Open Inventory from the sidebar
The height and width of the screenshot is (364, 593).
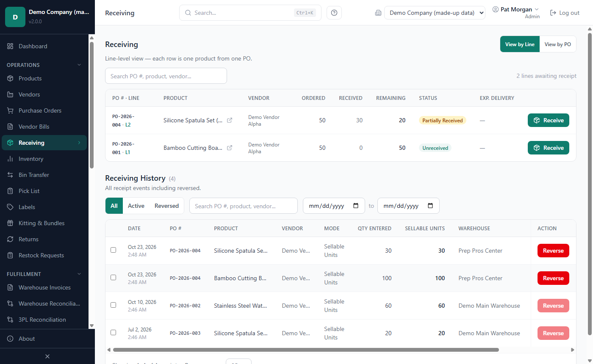click(x=44, y=159)
